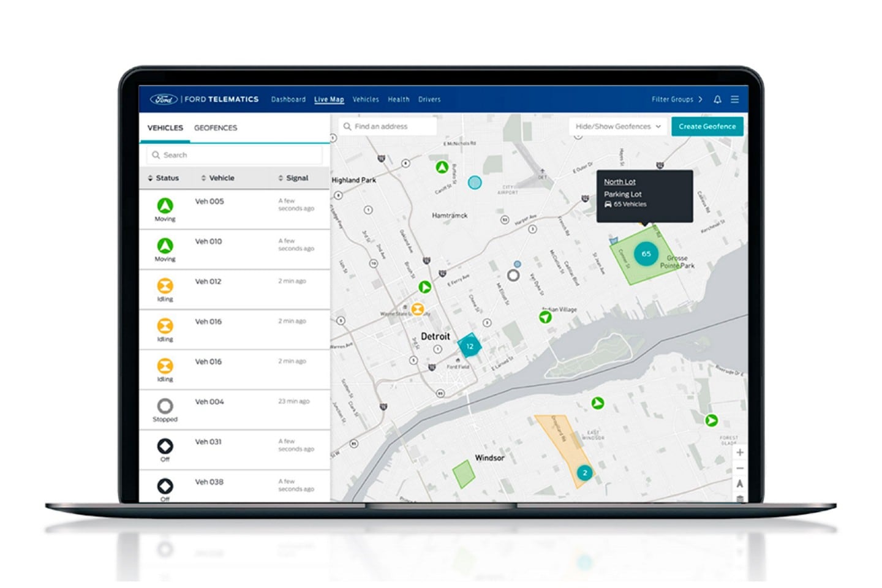Click the notification bell icon
The width and height of the screenshot is (882, 588).
[717, 99]
